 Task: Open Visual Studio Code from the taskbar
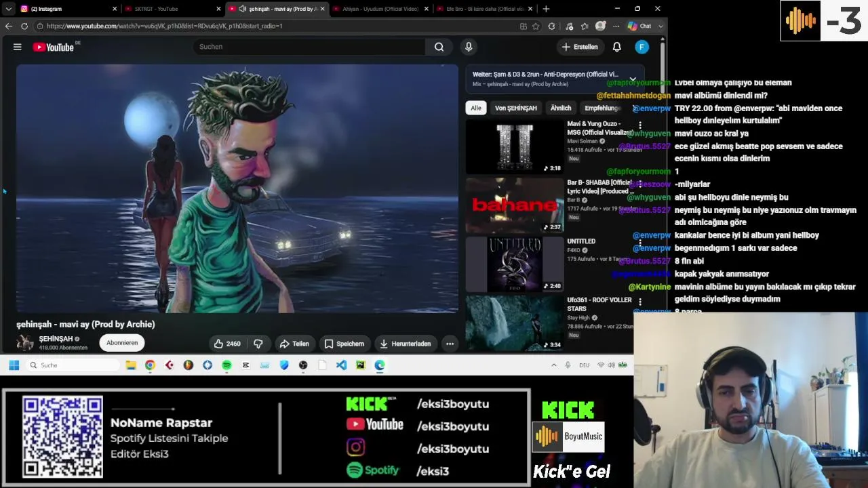click(x=341, y=365)
